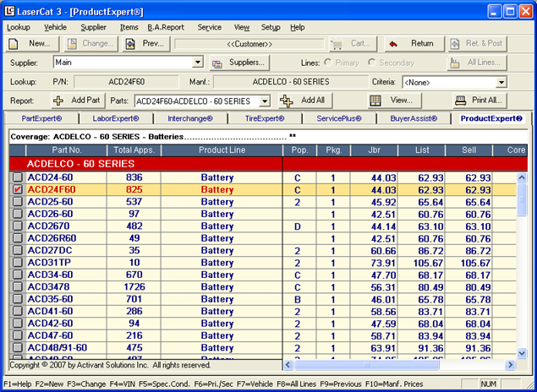
Task: Check the box for part ACD24-60
Action: pyautogui.click(x=17, y=178)
